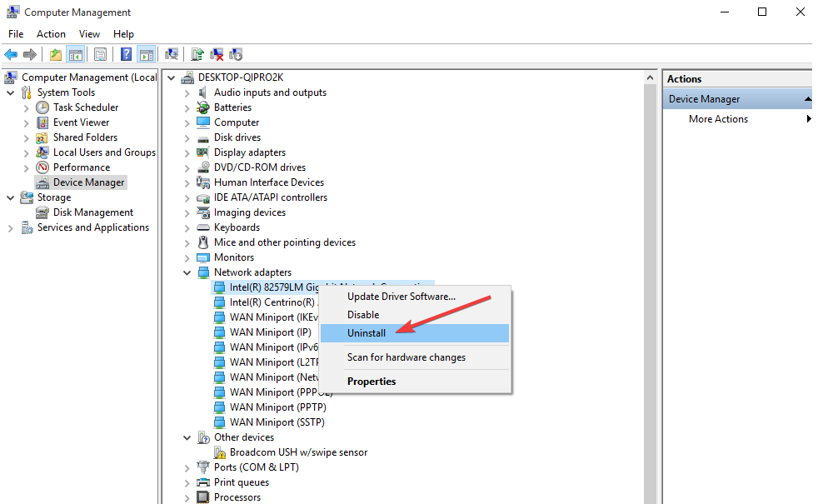Image resolution: width=823 pixels, height=504 pixels.
Task: Click the Properties icon in the toolbar
Action: click(100, 54)
